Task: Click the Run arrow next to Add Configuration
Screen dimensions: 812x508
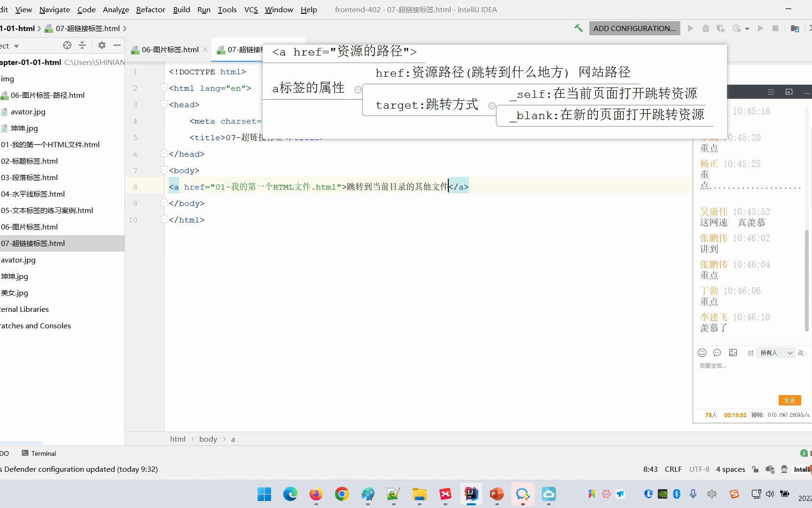Action: (690, 28)
